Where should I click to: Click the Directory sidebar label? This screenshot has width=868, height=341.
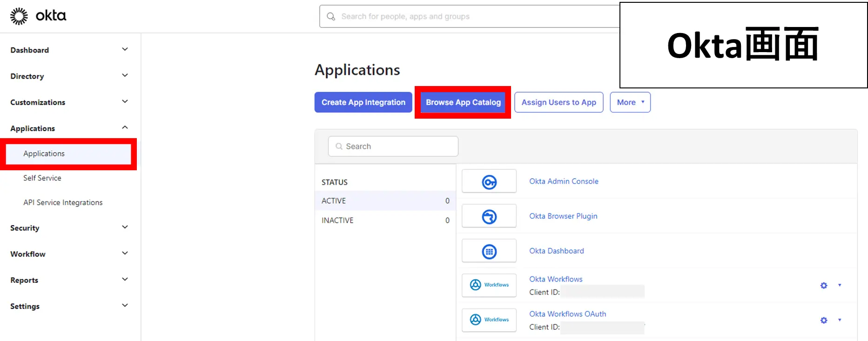pyautogui.click(x=27, y=76)
